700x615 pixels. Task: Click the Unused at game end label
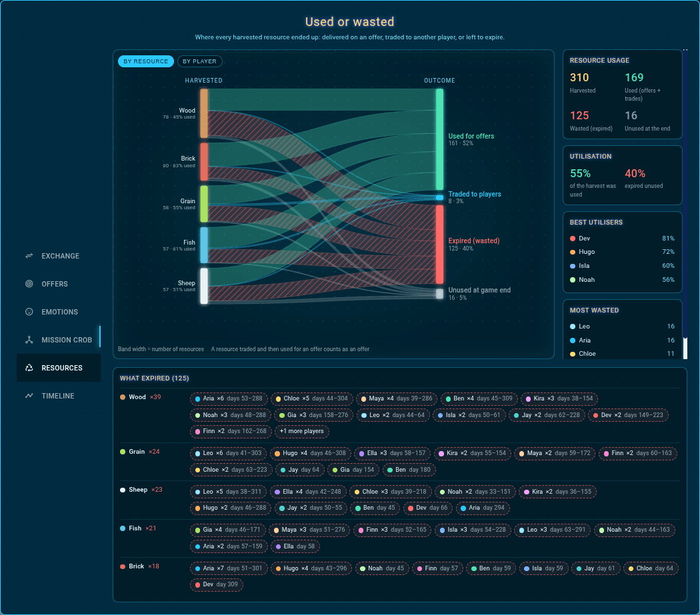[479, 290]
